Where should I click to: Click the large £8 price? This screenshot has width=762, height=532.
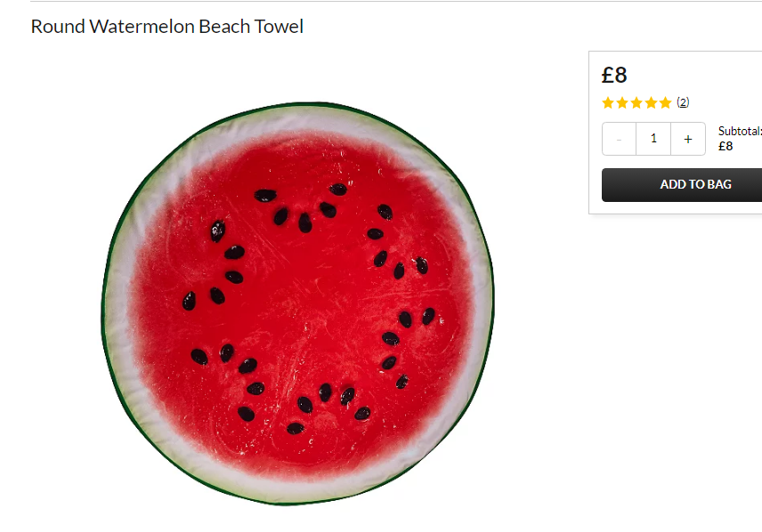click(614, 75)
